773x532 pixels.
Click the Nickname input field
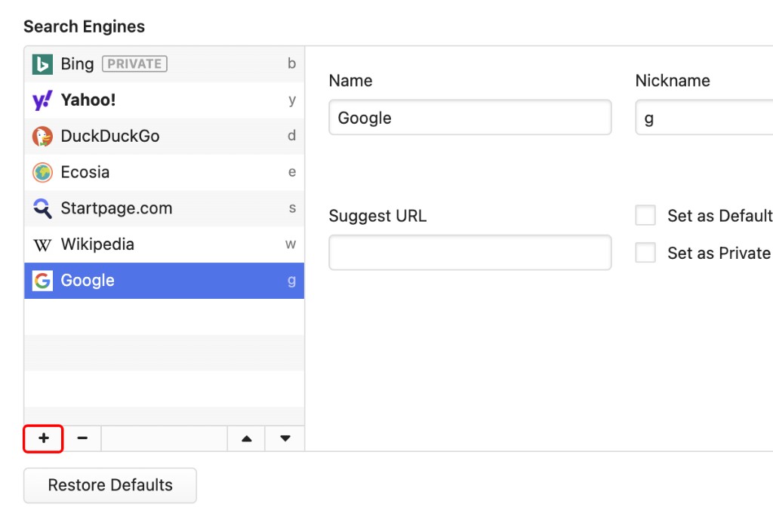(704, 117)
